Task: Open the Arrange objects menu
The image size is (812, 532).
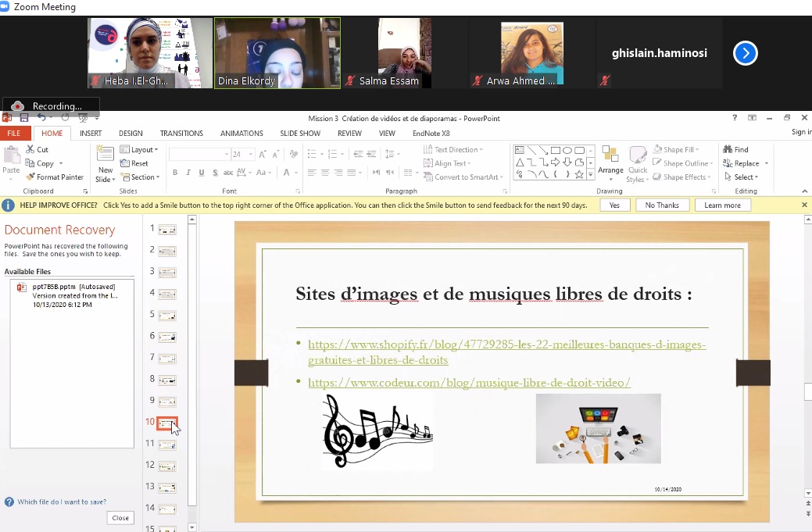Action: pos(610,162)
